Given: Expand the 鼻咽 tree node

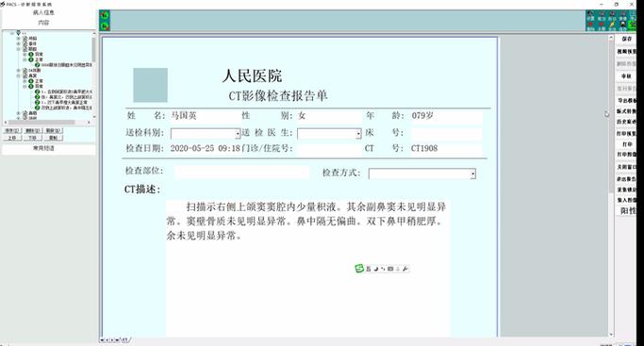Looking at the screenshot, I should 19,113.
